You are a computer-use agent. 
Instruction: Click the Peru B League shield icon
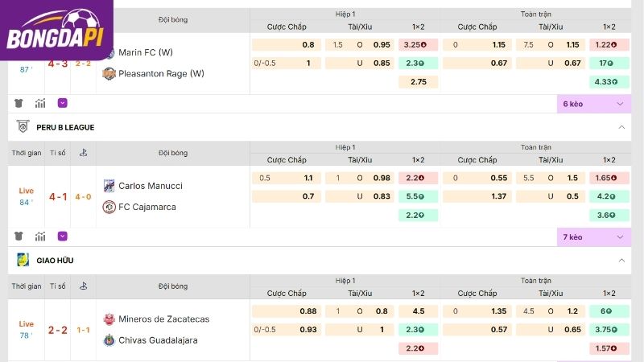(x=23, y=127)
